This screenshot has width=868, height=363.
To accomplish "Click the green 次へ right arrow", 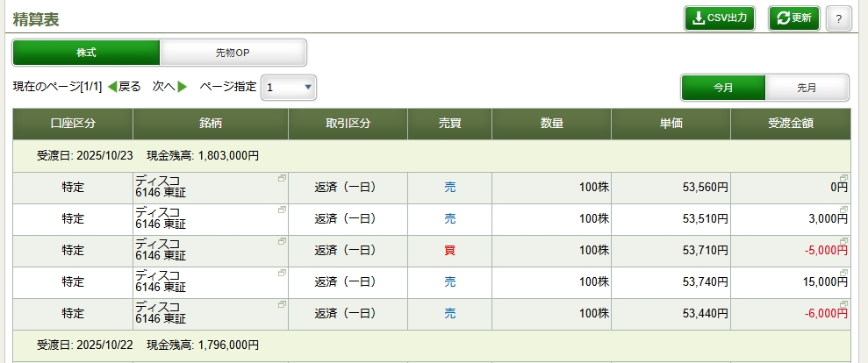I will (x=183, y=87).
